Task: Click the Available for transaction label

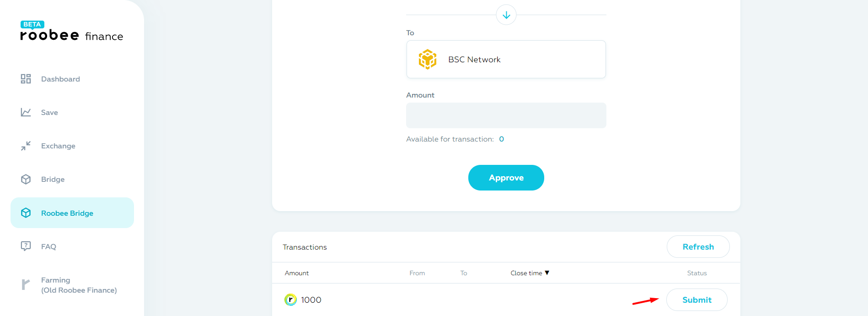Action: 450,139
